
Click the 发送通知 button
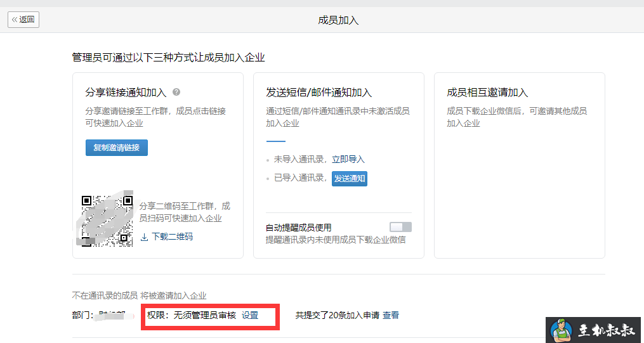(350, 179)
